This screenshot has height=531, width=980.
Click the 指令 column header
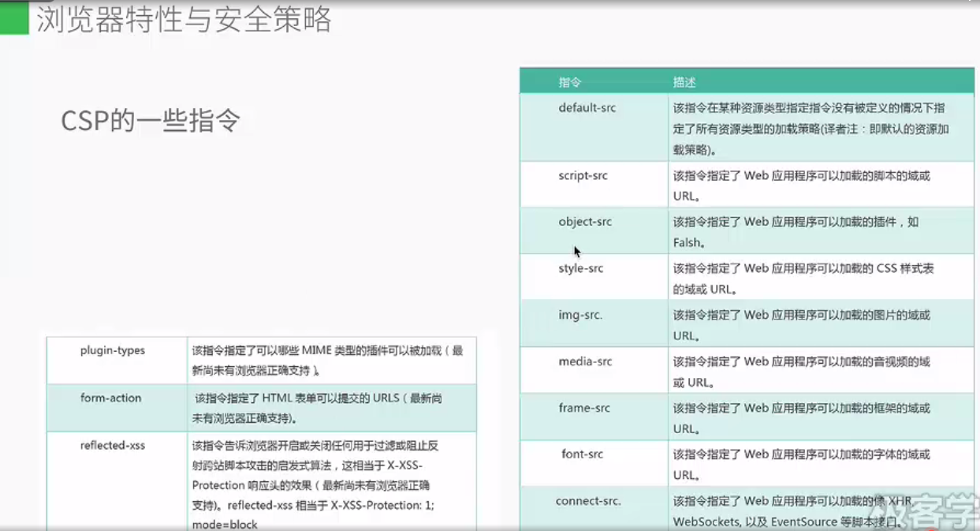[x=570, y=82]
